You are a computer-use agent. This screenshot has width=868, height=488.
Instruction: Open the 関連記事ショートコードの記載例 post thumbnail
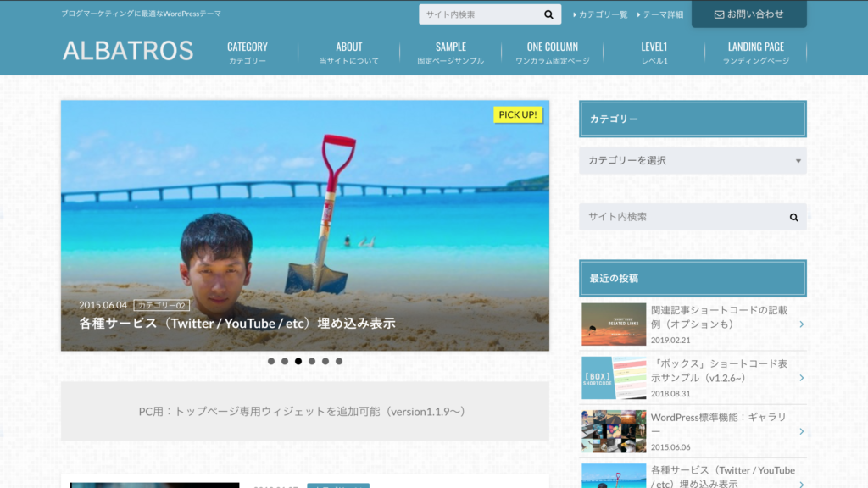coord(614,324)
